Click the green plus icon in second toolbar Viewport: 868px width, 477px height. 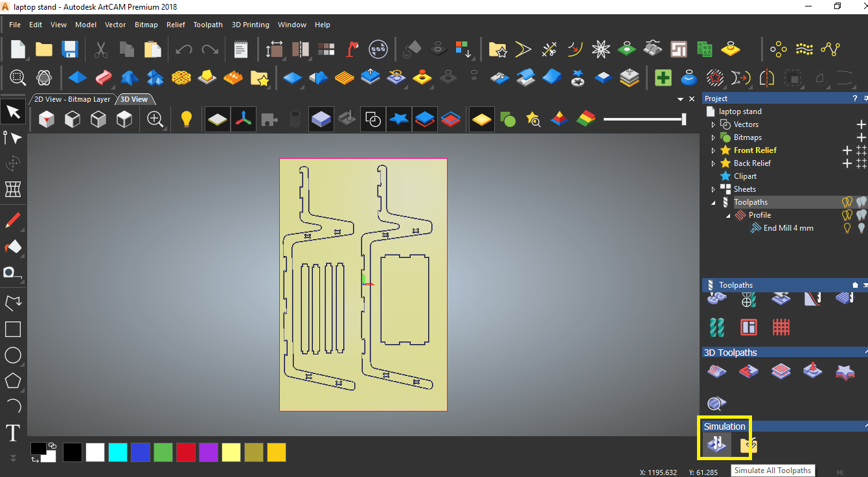pyautogui.click(x=663, y=78)
